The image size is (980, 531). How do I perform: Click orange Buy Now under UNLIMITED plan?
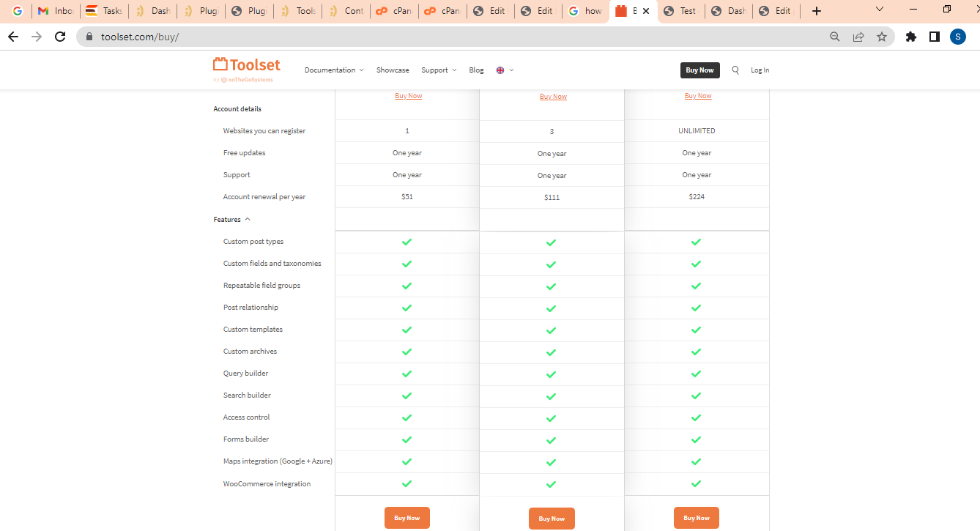(696, 518)
